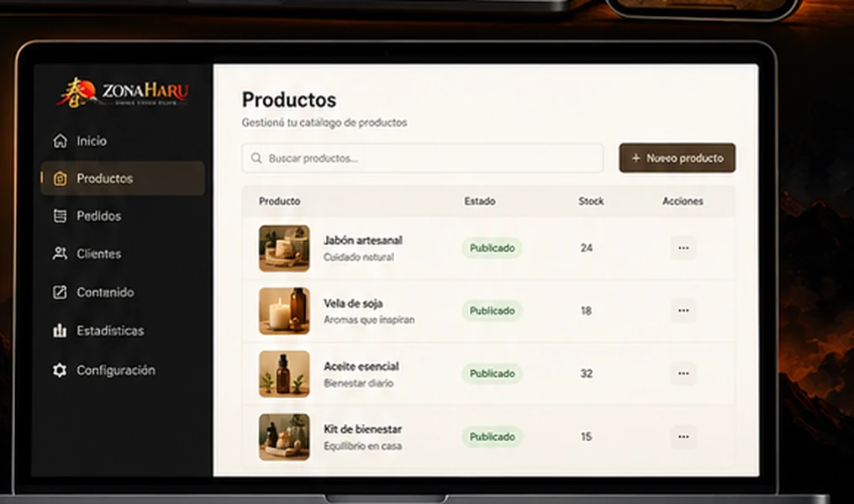Click the Estadísticas bar chart icon
This screenshot has width=854, height=504.
60,330
